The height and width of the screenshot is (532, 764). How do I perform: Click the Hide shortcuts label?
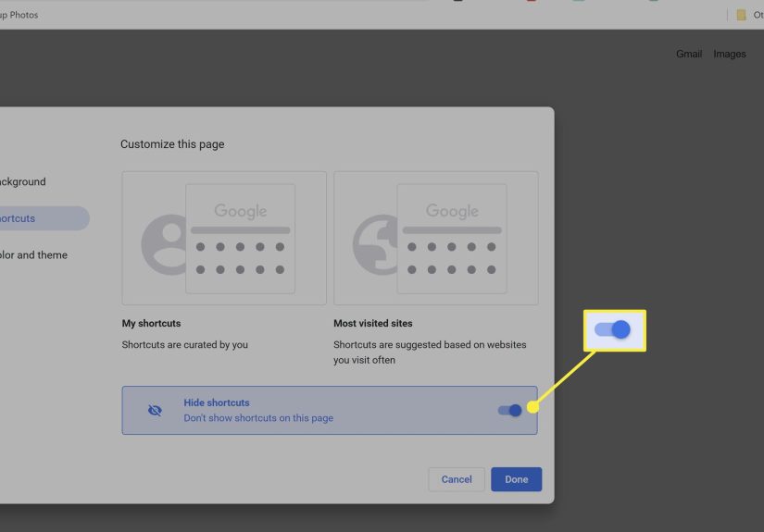[217, 402]
